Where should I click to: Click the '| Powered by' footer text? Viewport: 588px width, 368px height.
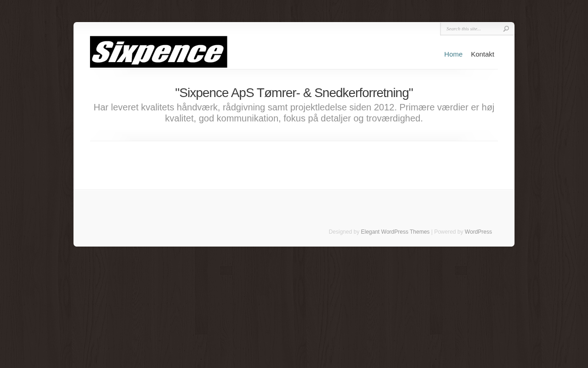coord(447,232)
